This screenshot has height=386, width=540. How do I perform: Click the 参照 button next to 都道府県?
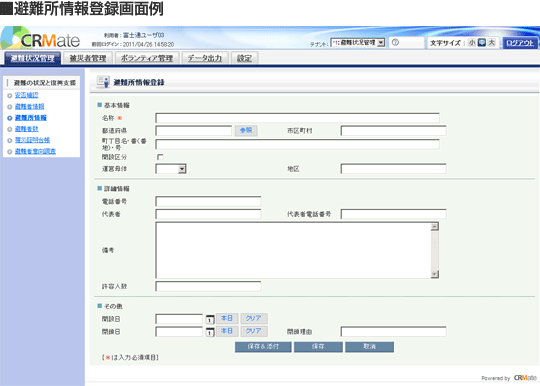coord(246,130)
